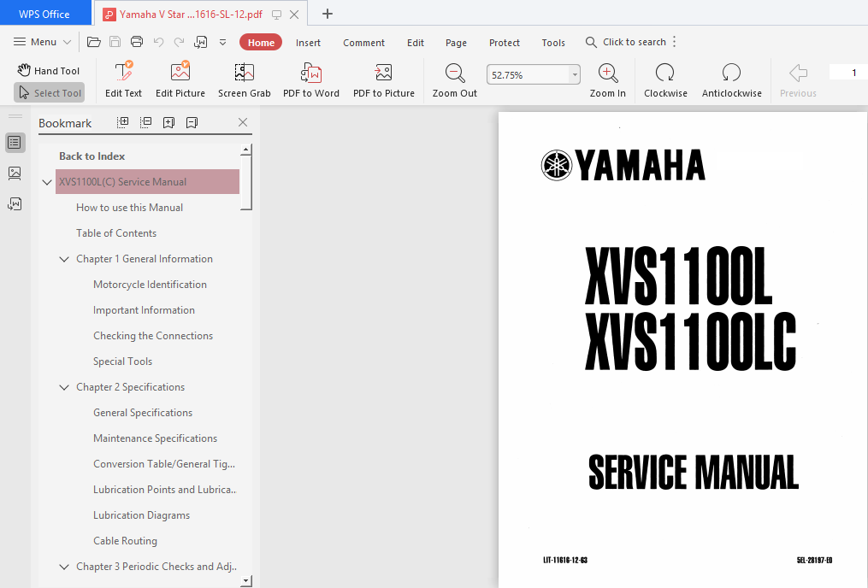Start a Screen Grab

tap(244, 79)
